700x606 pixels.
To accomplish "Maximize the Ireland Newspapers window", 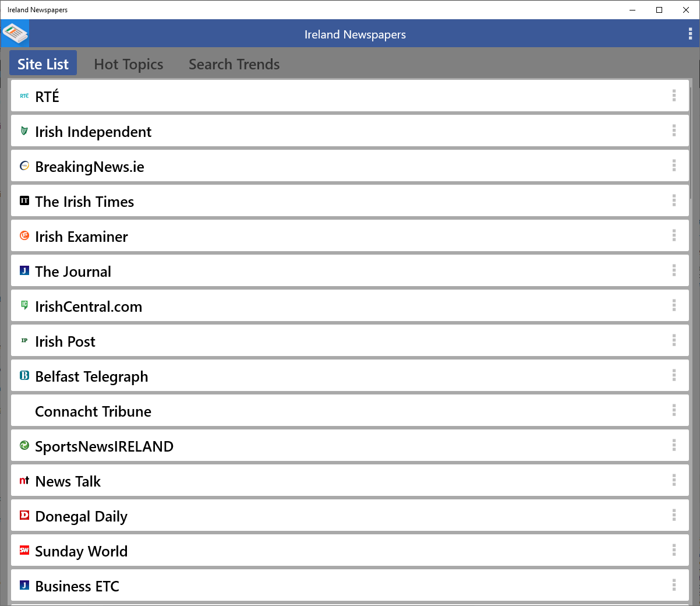I will tap(659, 10).
